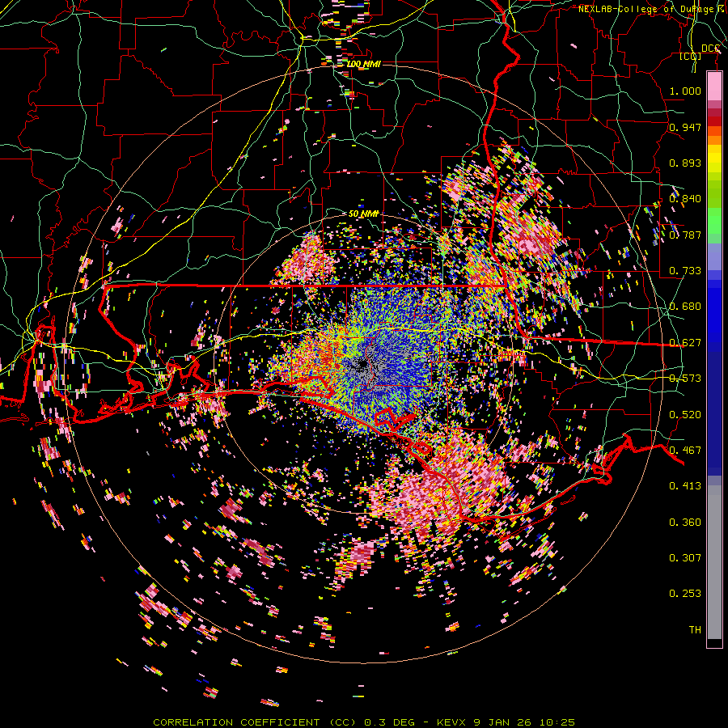The height and width of the screenshot is (728, 728).
Task: Click the 0.573 legend value
Action: pos(685,379)
